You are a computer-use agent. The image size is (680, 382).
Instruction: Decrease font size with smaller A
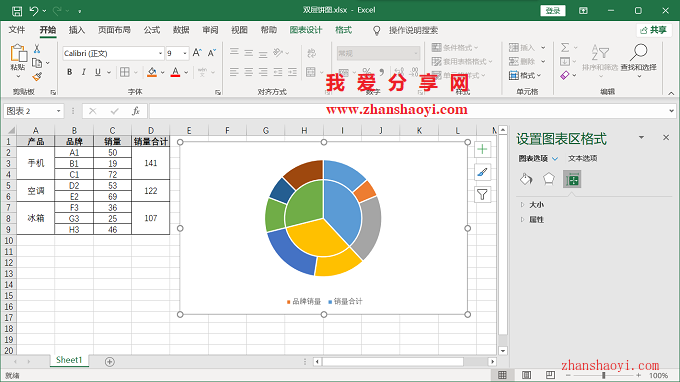pyautogui.click(x=212, y=53)
